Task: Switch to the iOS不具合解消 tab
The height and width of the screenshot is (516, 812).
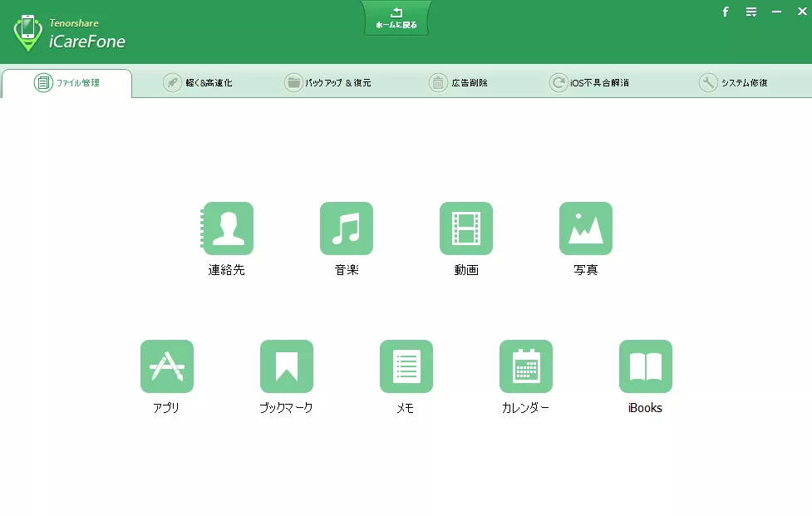Action: (x=589, y=83)
